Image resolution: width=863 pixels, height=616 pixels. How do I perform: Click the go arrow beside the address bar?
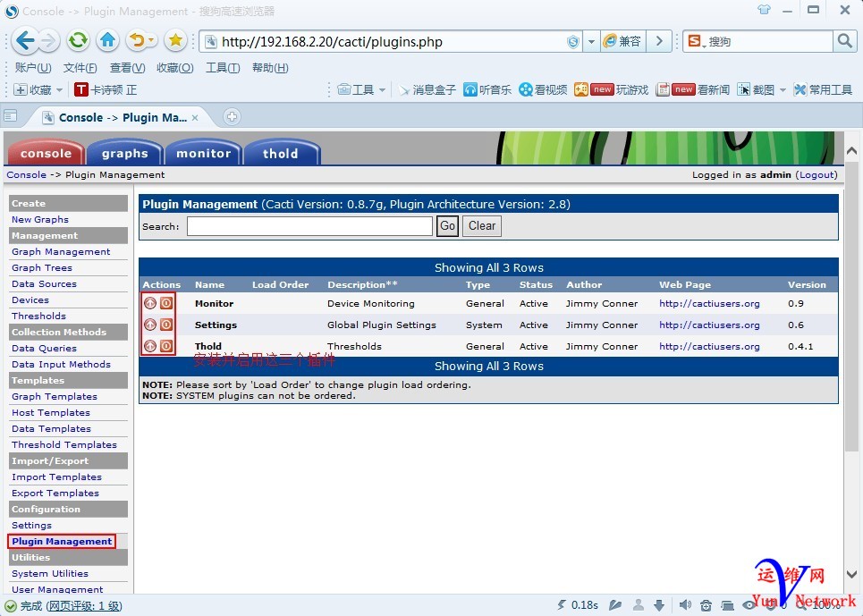pos(659,41)
